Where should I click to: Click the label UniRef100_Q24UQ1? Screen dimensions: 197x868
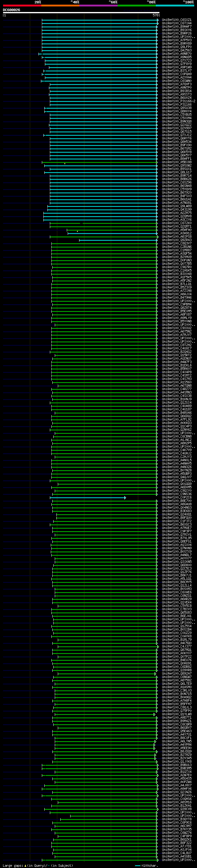(176, 514)
